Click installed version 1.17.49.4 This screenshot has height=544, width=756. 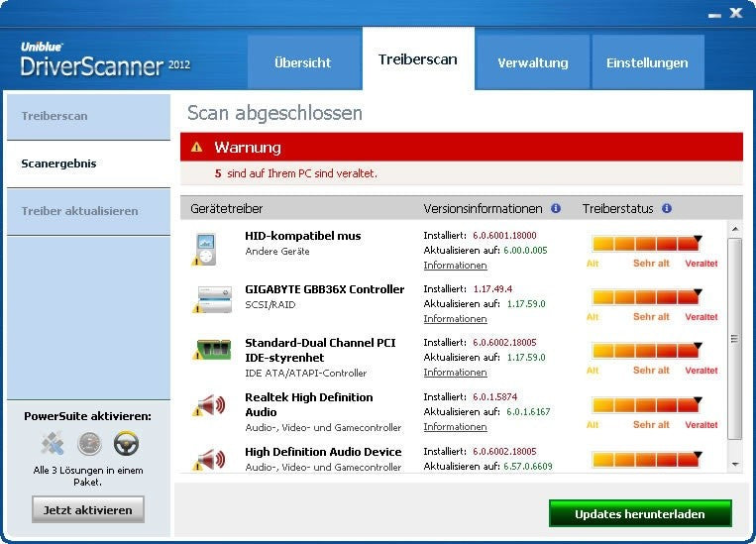point(492,289)
